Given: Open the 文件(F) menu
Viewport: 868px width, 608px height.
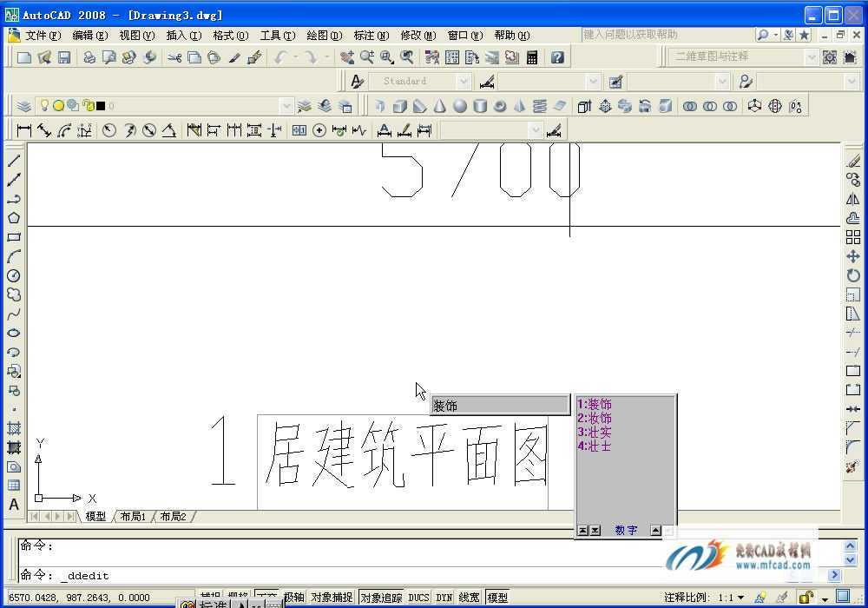Looking at the screenshot, I should tap(43, 36).
